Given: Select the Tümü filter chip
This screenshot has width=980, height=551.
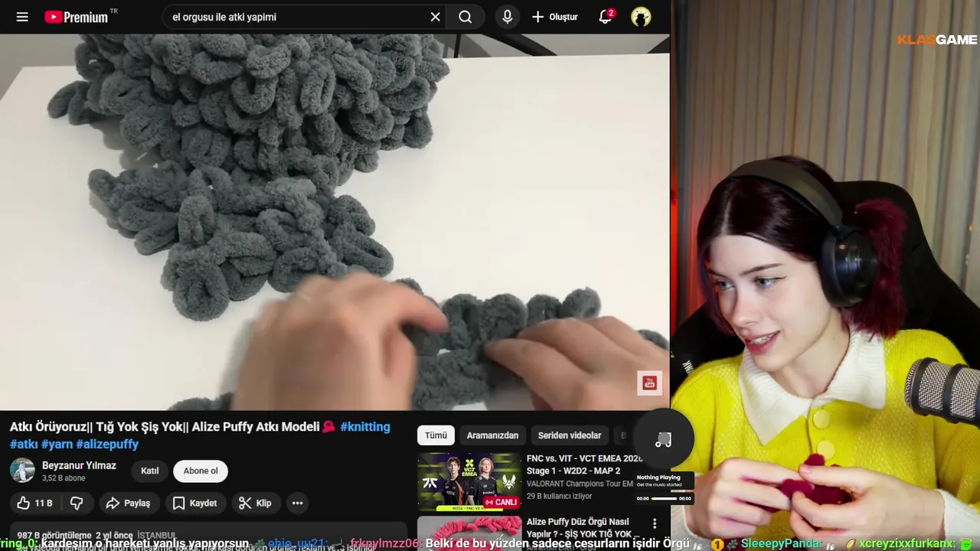Looking at the screenshot, I should 436,435.
